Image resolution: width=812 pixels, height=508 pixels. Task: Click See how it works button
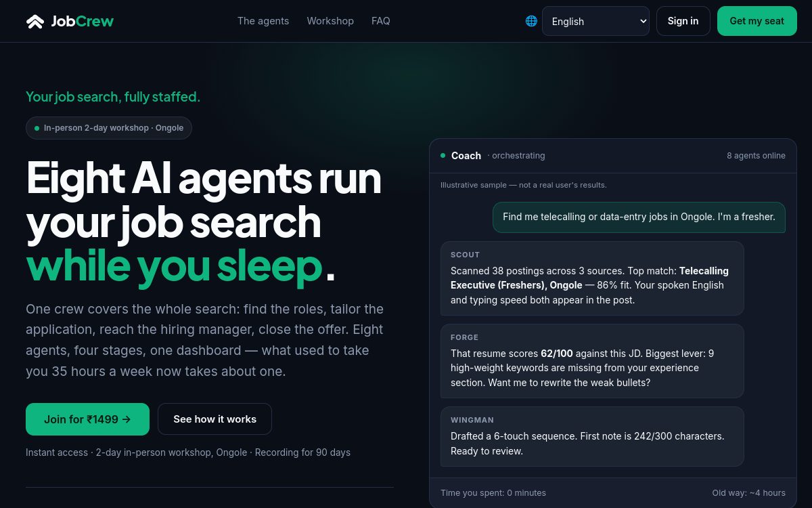click(215, 419)
